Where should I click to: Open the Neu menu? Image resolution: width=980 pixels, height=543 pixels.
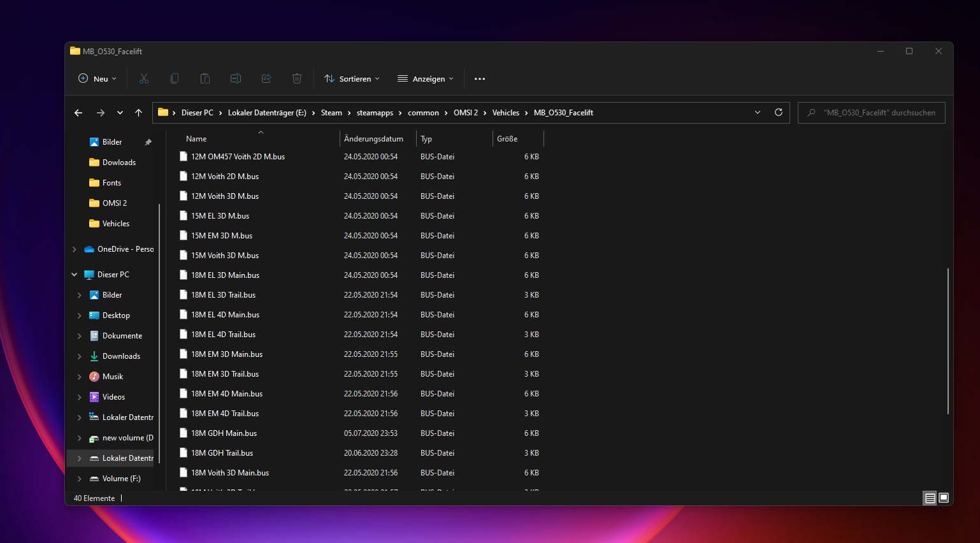click(x=97, y=78)
